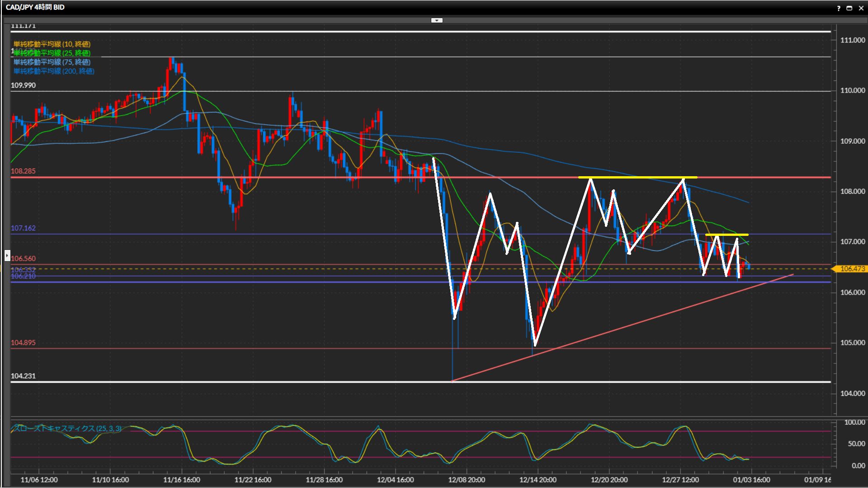Click the 110.000 price axis label
This screenshot has width=868, height=488.
point(852,90)
